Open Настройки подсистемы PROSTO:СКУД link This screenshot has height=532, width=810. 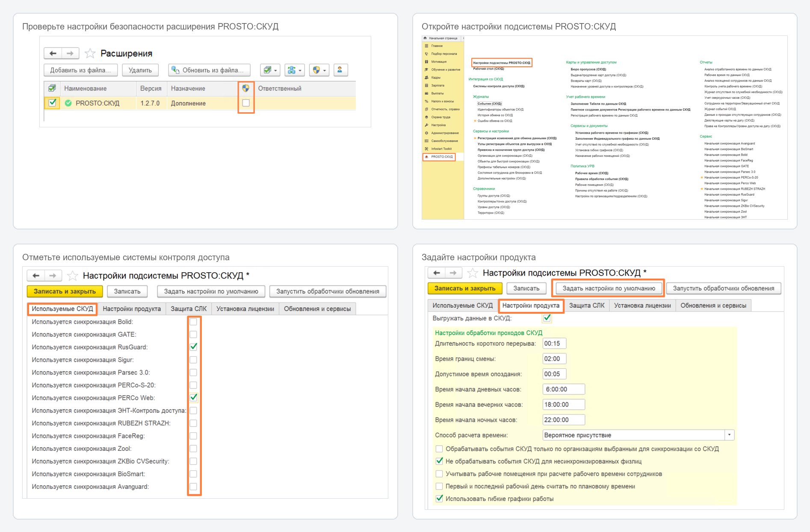coord(502,63)
